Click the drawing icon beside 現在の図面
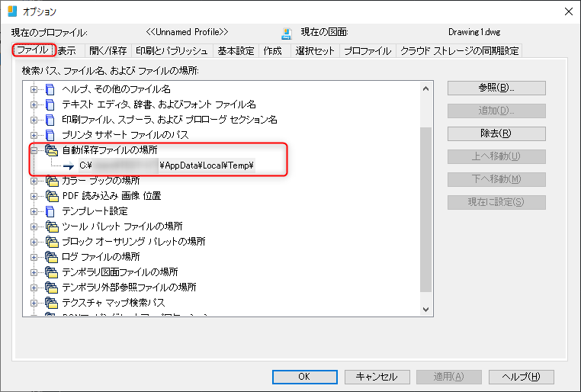This screenshot has height=392, width=581. tap(287, 34)
